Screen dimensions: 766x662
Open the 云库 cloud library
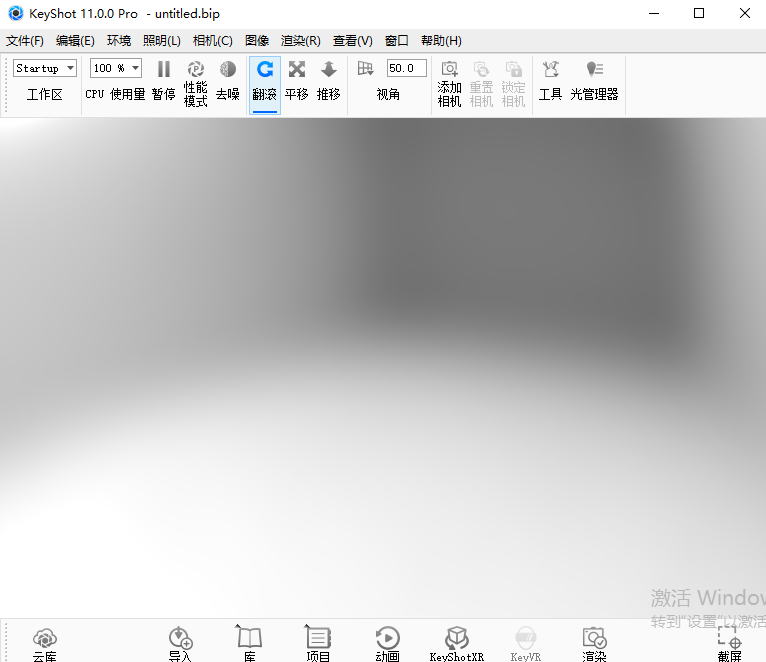(x=45, y=644)
